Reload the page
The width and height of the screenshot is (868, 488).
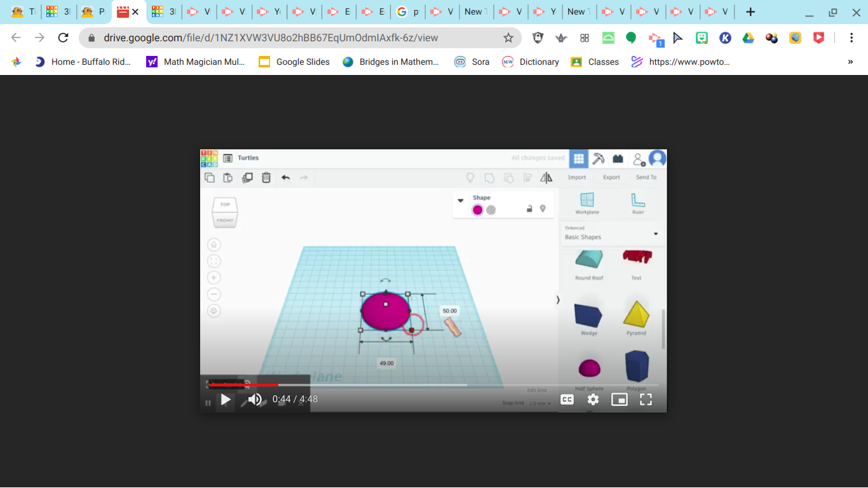click(x=63, y=38)
